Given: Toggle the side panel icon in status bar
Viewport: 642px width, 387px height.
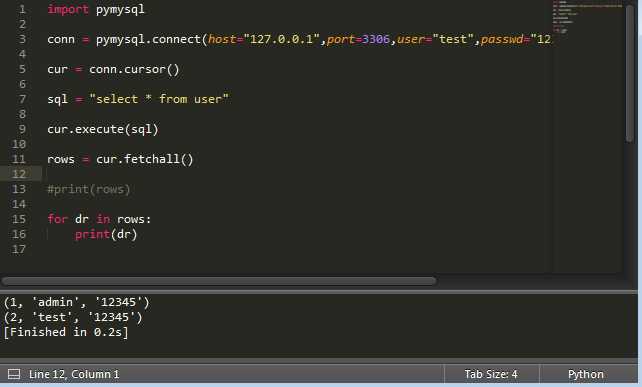Looking at the screenshot, I should coord(14,374).
